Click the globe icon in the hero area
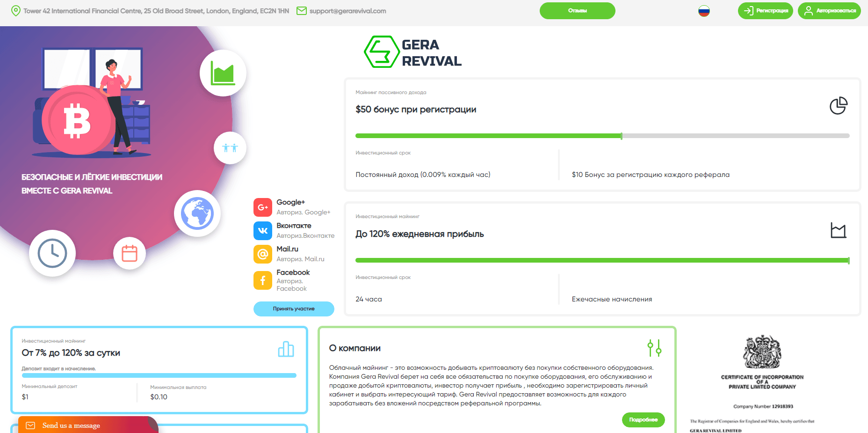Screen dimensions: 868x433 pyautogui.click(x=198, y=213)
